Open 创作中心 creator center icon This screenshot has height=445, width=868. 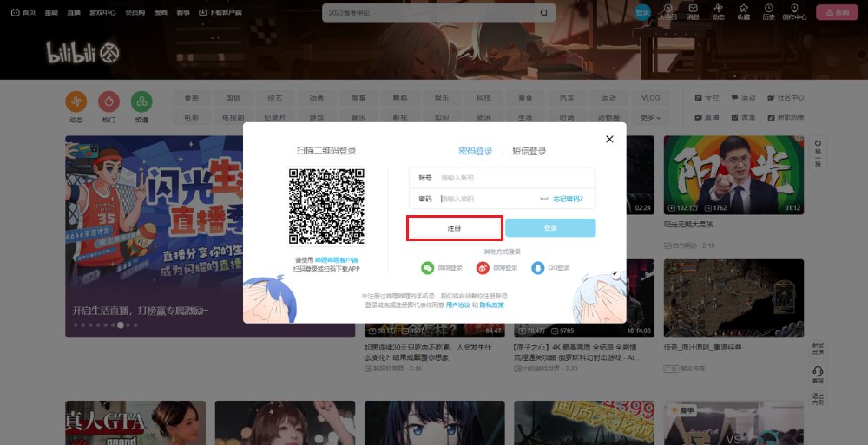point(794,11)
